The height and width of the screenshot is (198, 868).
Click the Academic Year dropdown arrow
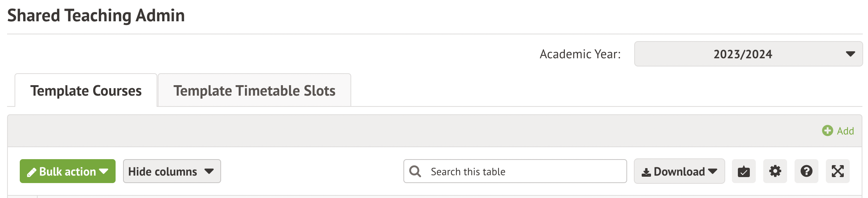click(x=850, y=54)
